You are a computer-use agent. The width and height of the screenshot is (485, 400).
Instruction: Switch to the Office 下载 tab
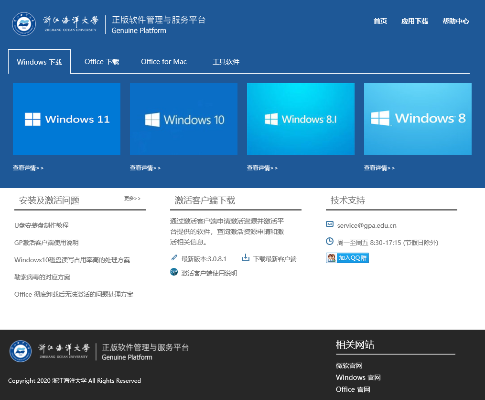point(102,62)
